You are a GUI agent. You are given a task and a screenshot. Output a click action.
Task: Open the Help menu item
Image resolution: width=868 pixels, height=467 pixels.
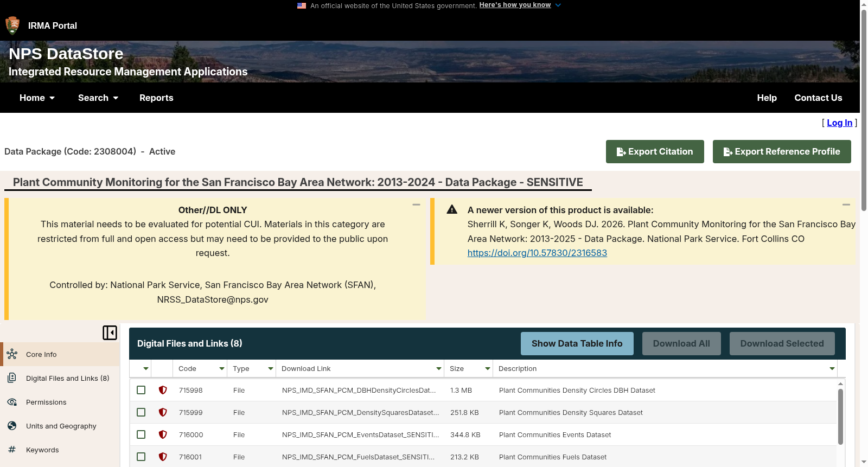point(767,98)
